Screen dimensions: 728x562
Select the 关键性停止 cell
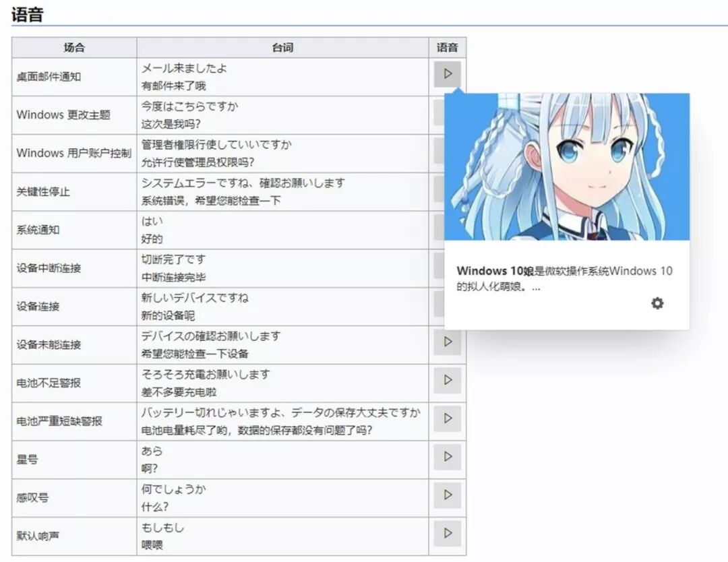click(x=74, y=191)
